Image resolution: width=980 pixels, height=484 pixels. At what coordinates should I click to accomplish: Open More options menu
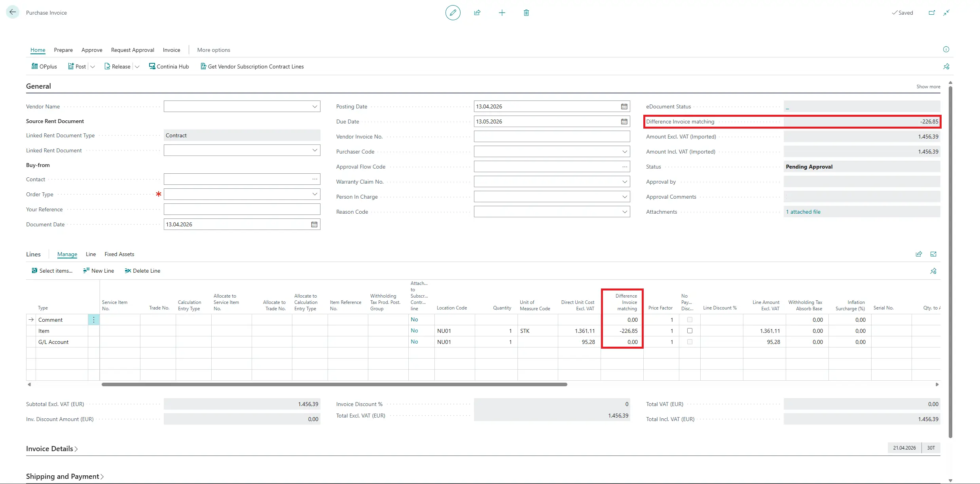(x=214, y=50)
